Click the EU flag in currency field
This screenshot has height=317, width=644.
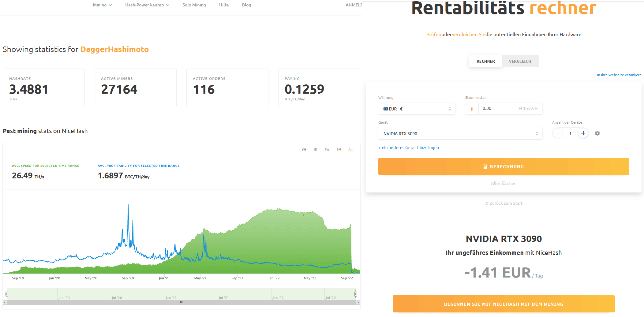(x=385, y=109)
